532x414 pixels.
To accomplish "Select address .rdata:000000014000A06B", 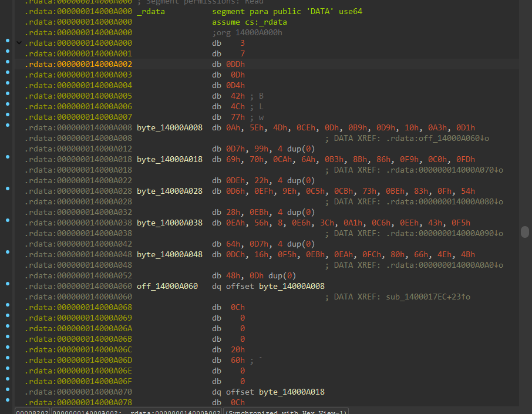I will (78, 339).
